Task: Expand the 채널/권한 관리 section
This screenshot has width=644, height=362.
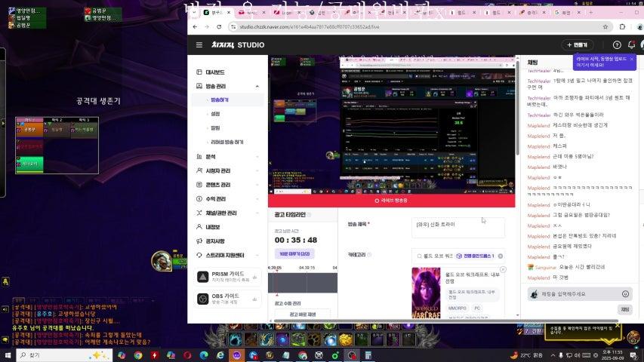Action: (x=228, y=213)
